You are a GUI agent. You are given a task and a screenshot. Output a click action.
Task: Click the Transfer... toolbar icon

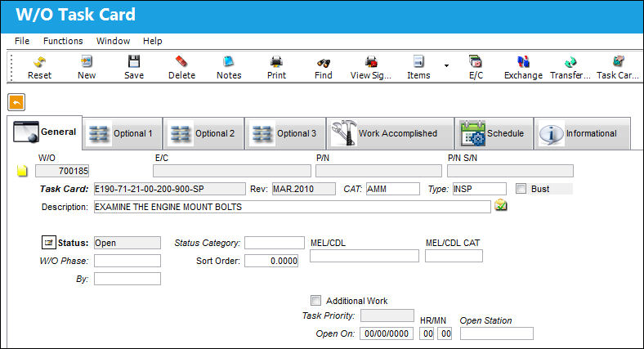pyautogui.click(x=570, y=62)
